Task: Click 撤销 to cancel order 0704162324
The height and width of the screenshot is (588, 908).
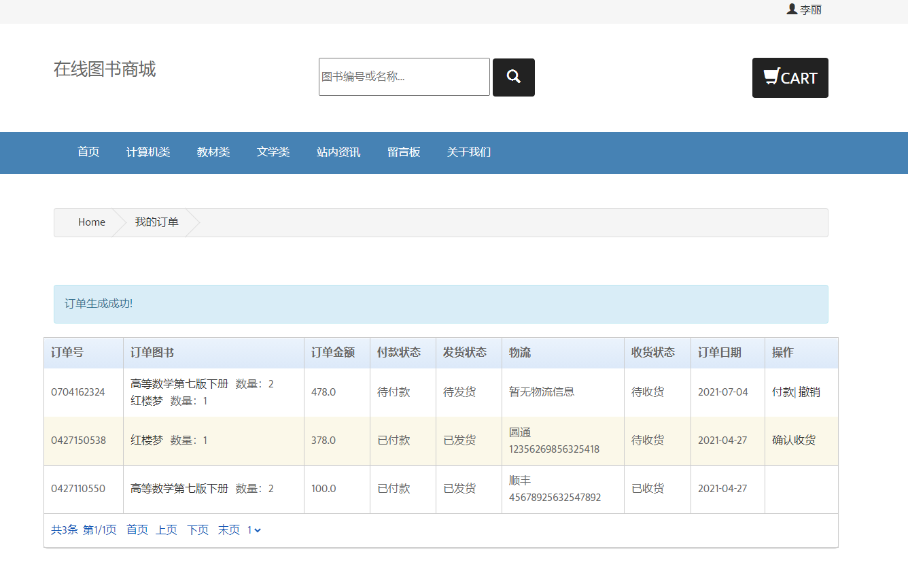Action: pos(808,392)
